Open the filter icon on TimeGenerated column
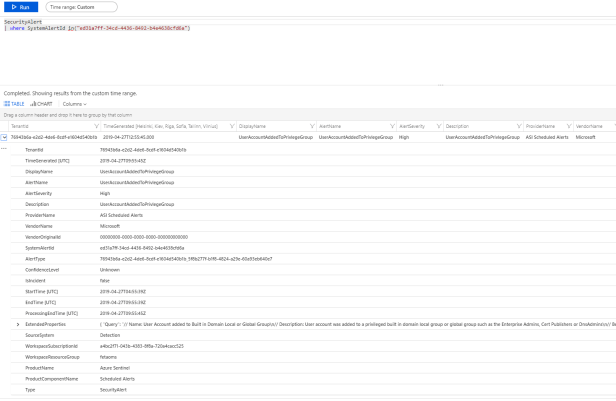616x401 pixels. (232, 126)
